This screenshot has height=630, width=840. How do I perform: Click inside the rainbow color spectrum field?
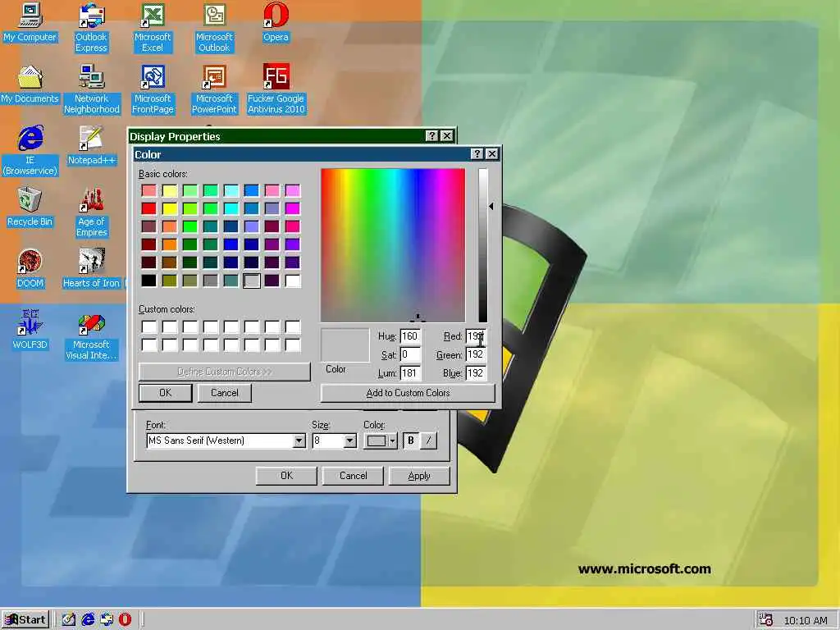coord(393,244)
